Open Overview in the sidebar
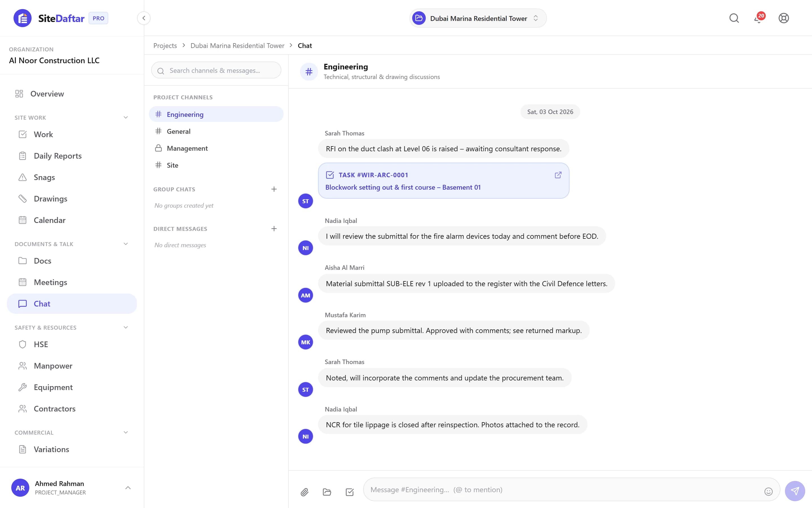This screenshot has height=508, width=812. (x=72, y=94)
